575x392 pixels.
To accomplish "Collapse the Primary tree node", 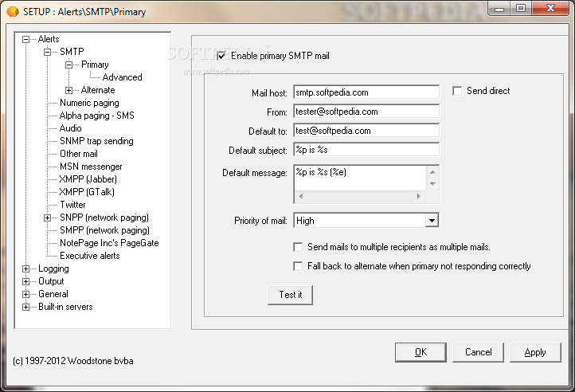I will pos(69,65).
